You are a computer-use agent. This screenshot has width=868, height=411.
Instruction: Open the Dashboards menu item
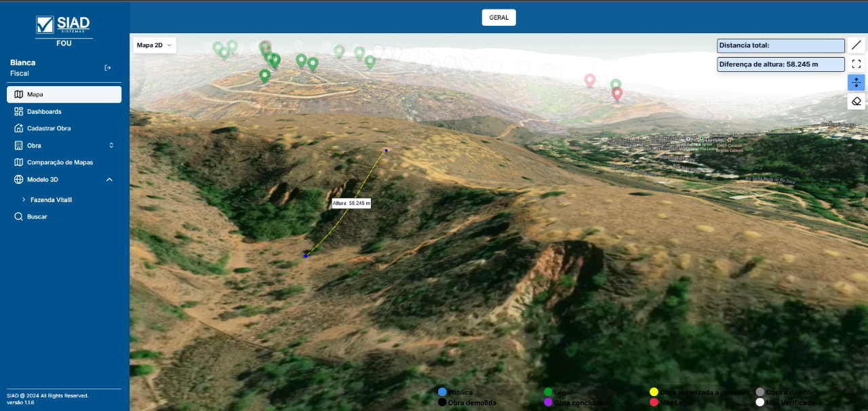(x=44, y=111)
